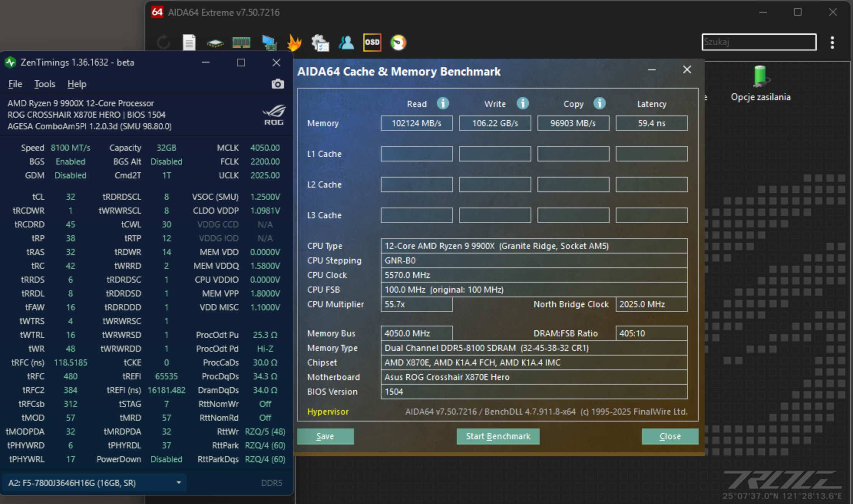Click the Szukaj search field

click(x=759, y=42)
